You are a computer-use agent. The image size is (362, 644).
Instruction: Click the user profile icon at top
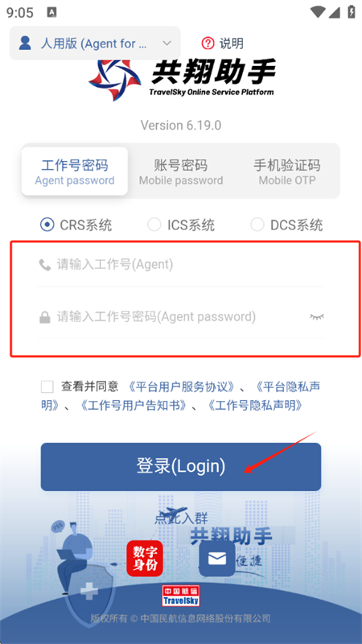[x=25, y=43]
